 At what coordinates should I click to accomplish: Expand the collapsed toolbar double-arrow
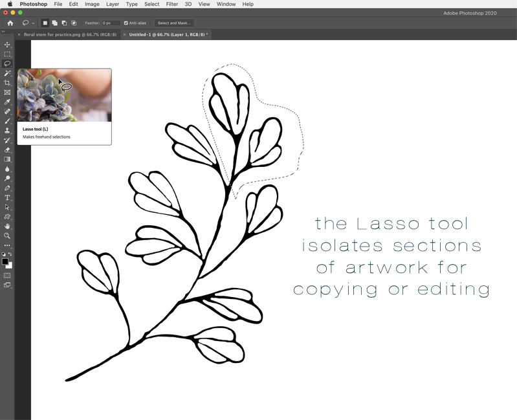pos(3,31)
